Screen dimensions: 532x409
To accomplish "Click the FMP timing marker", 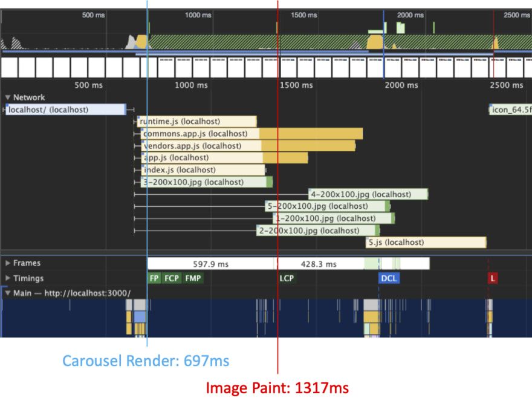I will tap(193, 278).
